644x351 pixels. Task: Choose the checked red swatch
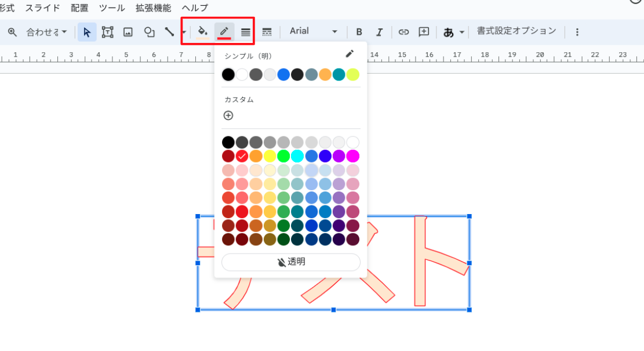click(x=242, y=156)
